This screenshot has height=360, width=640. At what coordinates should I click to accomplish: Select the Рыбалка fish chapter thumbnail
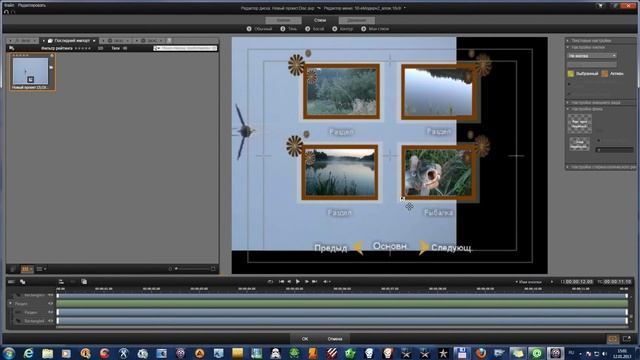(438, 173)
